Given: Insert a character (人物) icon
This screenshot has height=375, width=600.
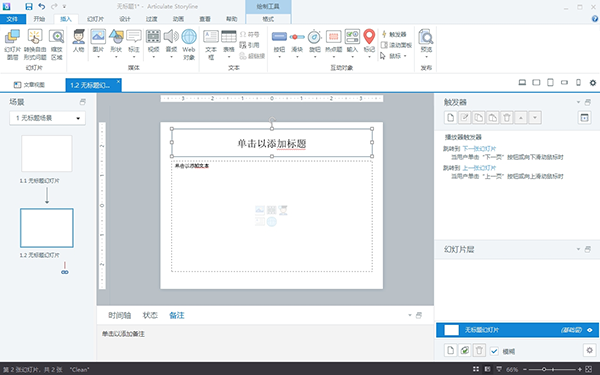Looking at the screenshot, I should 78,36.
